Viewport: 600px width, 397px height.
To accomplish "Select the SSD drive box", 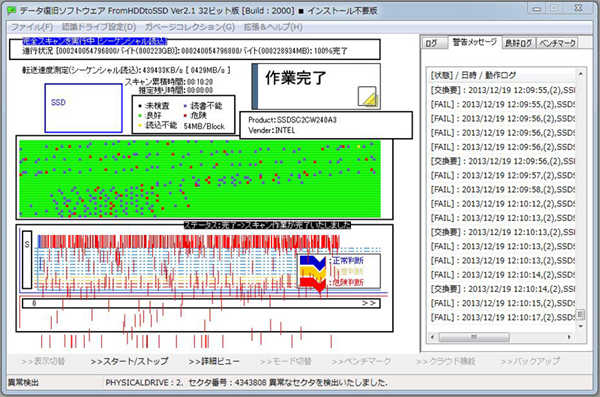I will pyautogui.click(x=83, y=108).
